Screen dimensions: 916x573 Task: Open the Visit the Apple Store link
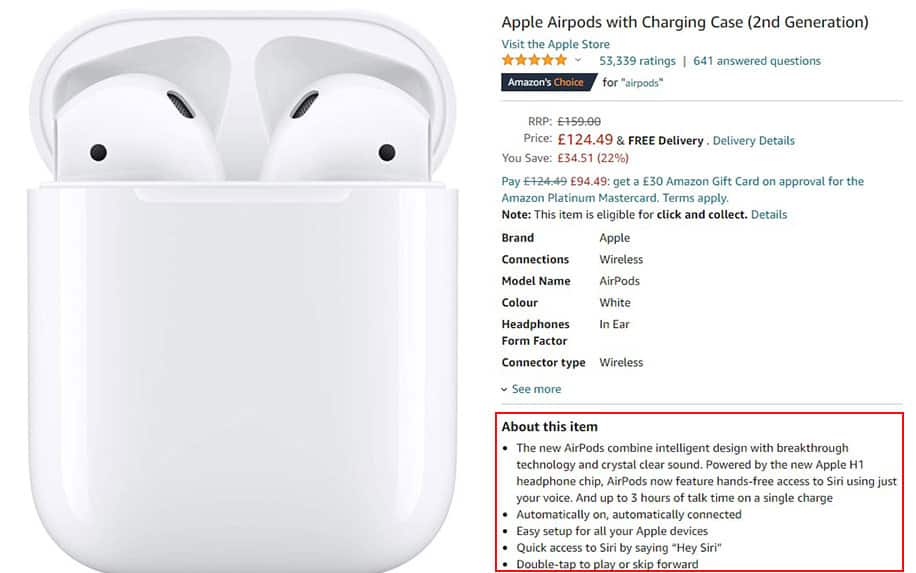click(x=555, y=44)
